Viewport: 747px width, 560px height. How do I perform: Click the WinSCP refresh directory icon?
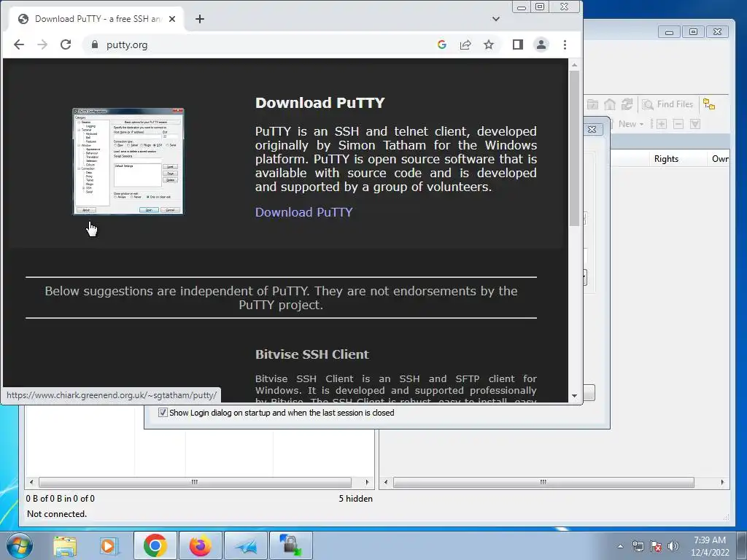click(x=627, y=104)
